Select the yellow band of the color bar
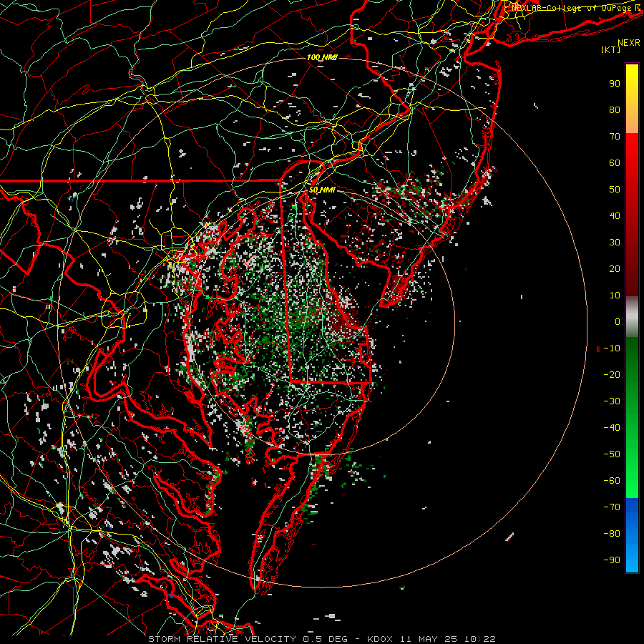Image resolution: width=644 pixels, height=644 pixels. tap(632, 99)
